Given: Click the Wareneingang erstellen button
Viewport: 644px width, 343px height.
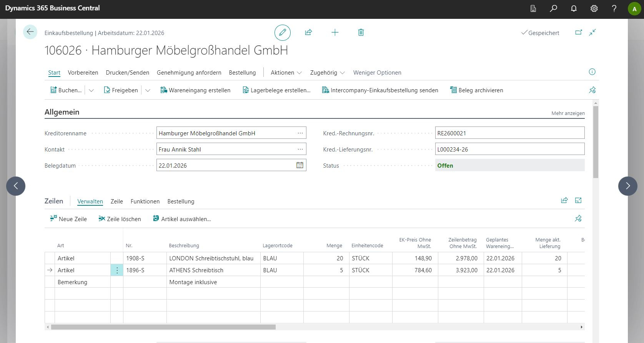Looking at the screenshot, I should coord(195,90).
